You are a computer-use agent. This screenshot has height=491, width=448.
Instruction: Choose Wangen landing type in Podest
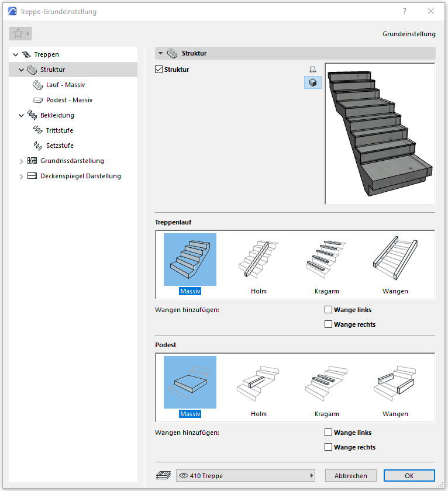[x=395, y=382]
